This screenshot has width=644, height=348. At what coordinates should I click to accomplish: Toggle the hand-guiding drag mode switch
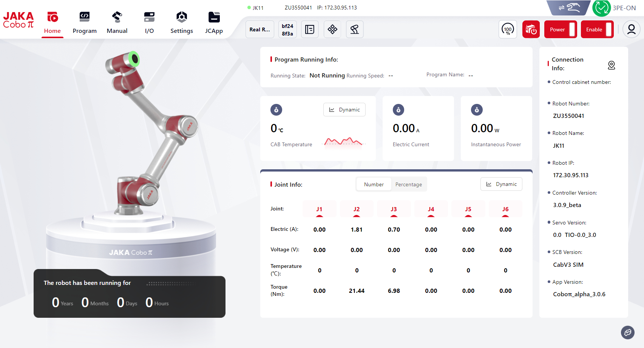click(x=568, y=8)
